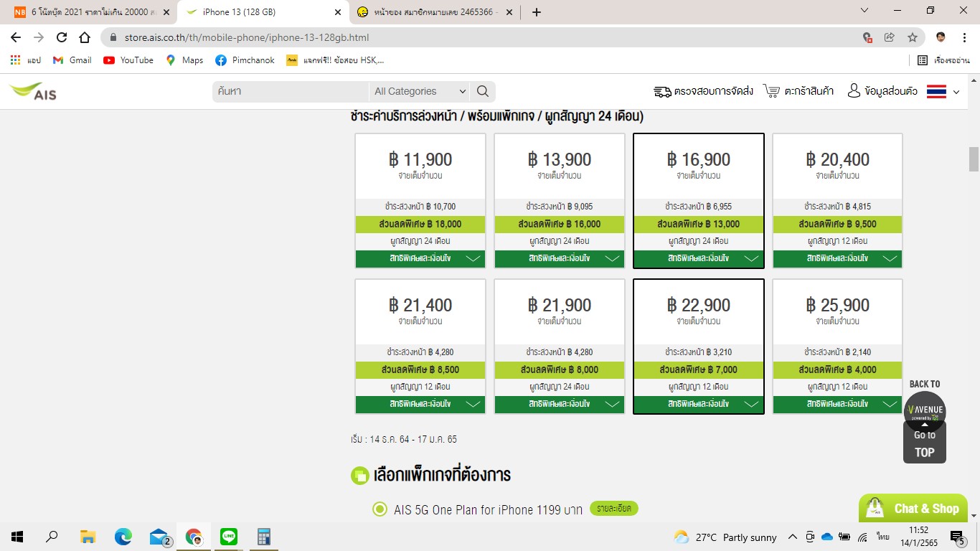Click the รายละเอียด details button

613,509
